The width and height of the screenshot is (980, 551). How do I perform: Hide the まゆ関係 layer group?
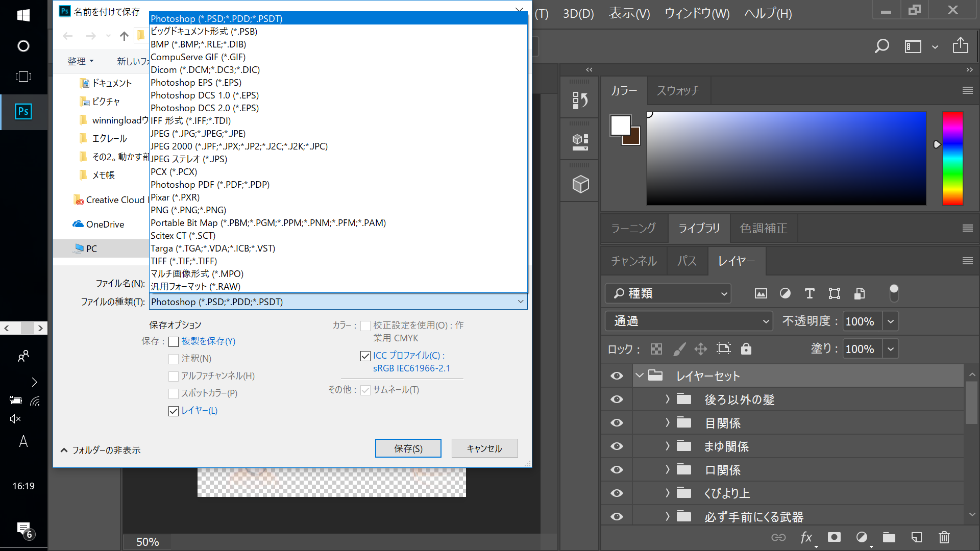pyautogui.click(x=617, y=446)
